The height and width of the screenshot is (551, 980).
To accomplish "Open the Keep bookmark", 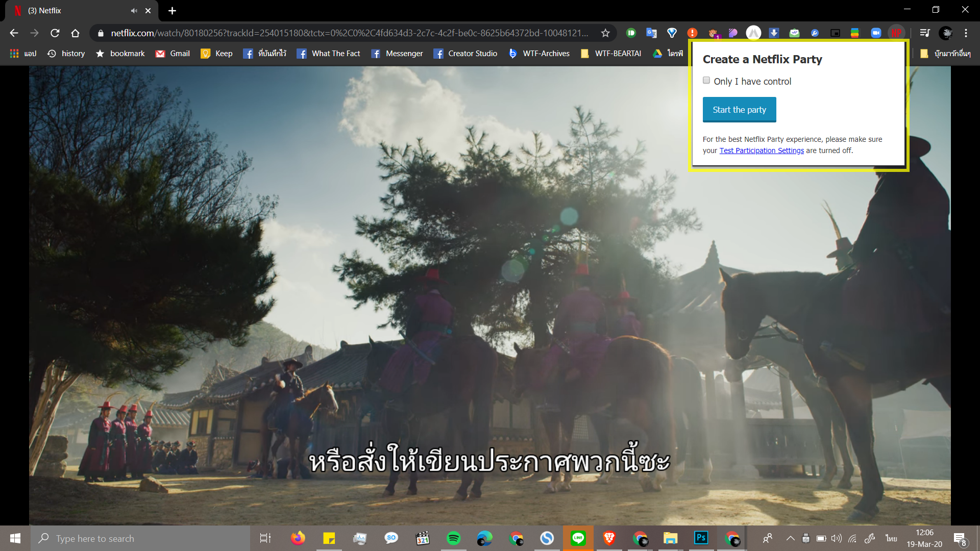I will point(217,54).
